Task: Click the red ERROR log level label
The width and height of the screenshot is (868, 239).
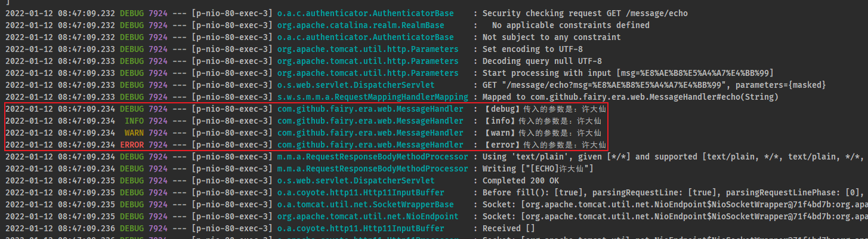Action: coord(132,145)
